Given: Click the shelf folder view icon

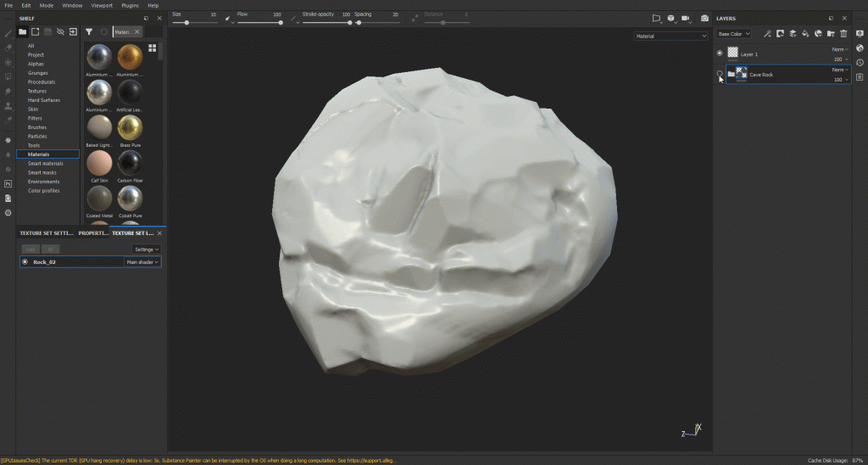Looking at the screenshot, I should click(22, 32).
